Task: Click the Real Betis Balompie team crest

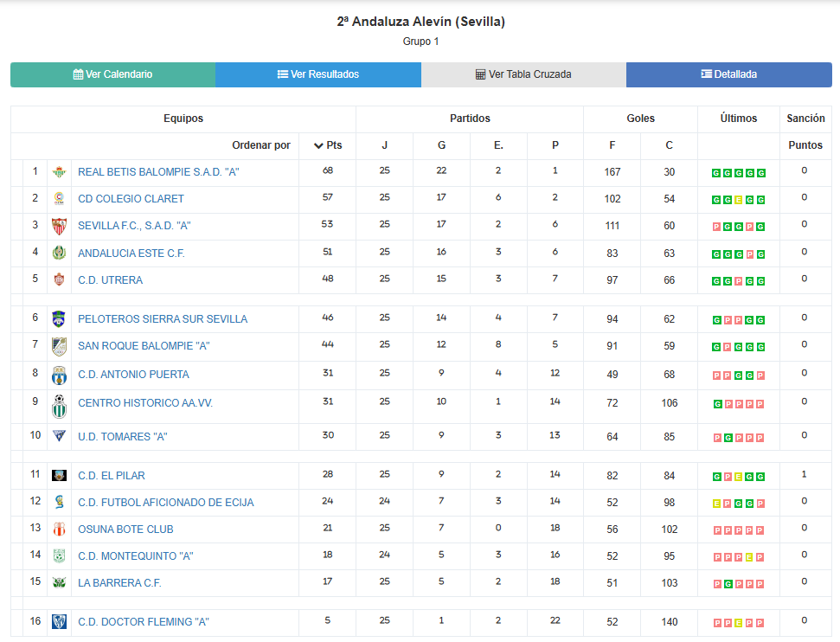Action: point(59,172)
